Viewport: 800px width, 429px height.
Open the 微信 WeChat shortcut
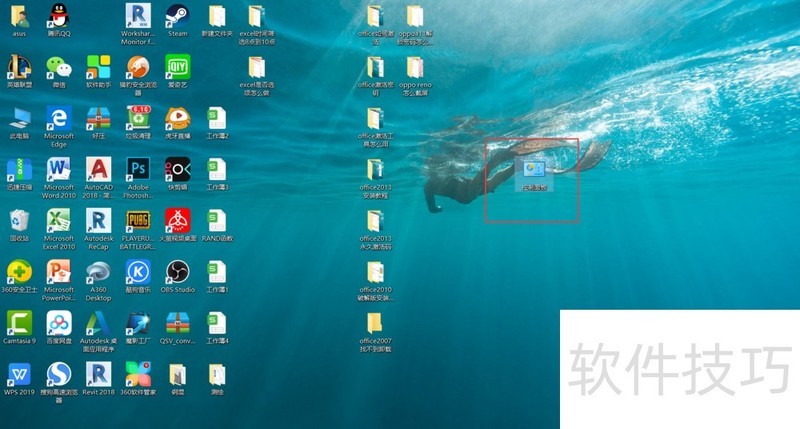click(59, 67)
